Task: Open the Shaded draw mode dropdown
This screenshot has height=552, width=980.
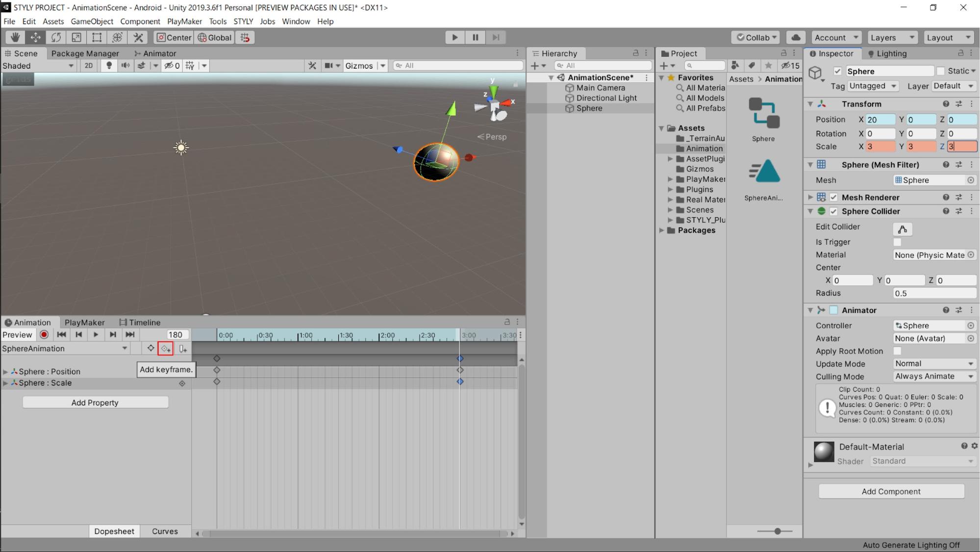Action: point(38,66)
